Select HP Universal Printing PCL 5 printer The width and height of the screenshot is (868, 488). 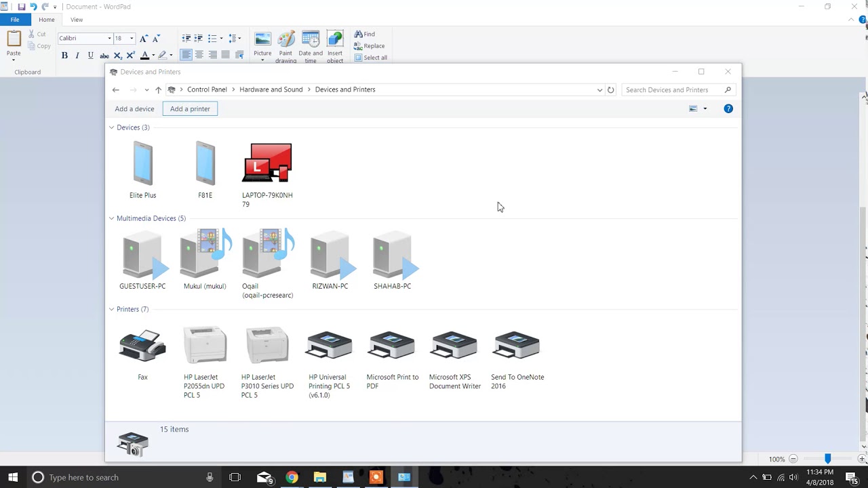pos(330,364)
